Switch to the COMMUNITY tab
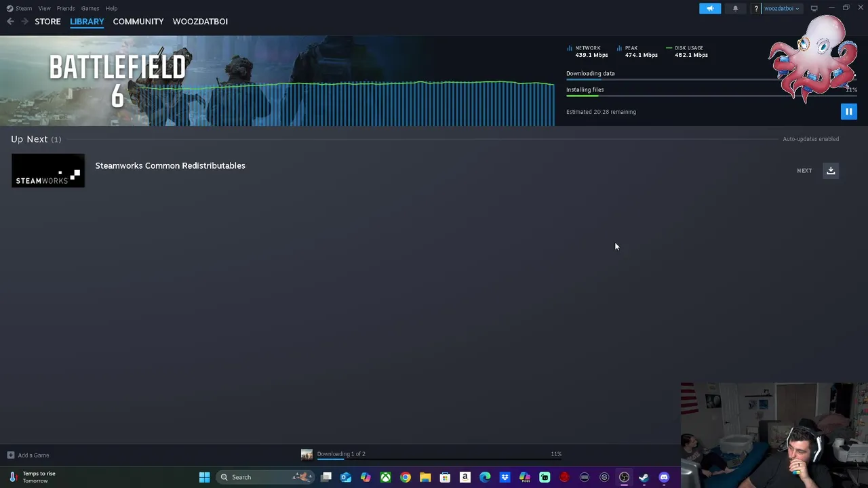This screenshot has width=868, height=488. pyautogui.click(x=138, y=22)
